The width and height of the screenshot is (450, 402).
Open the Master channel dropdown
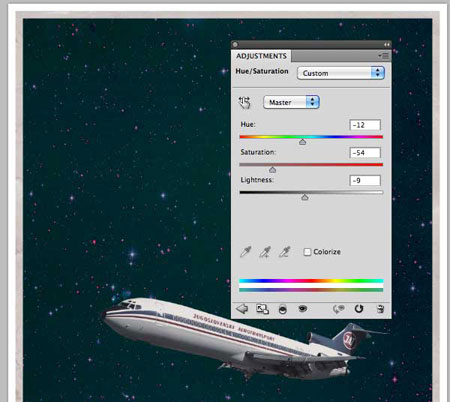tap(291, 102)
